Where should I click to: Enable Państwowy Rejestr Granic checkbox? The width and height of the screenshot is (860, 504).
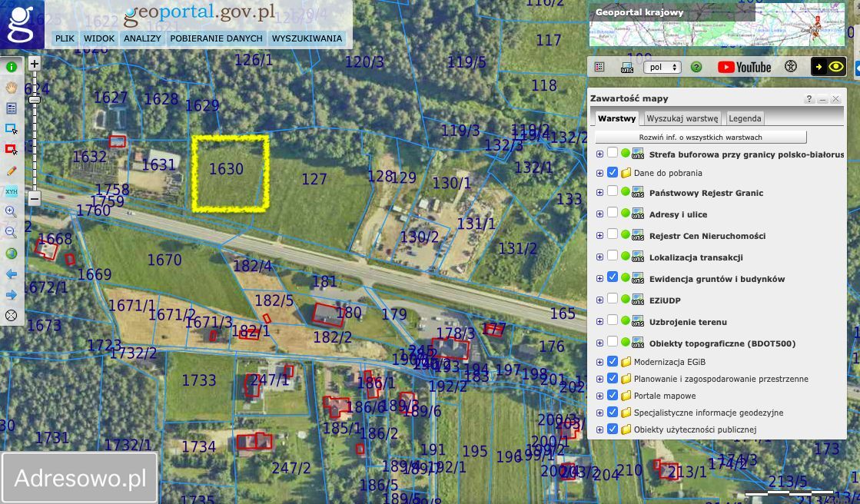point(613,191)
